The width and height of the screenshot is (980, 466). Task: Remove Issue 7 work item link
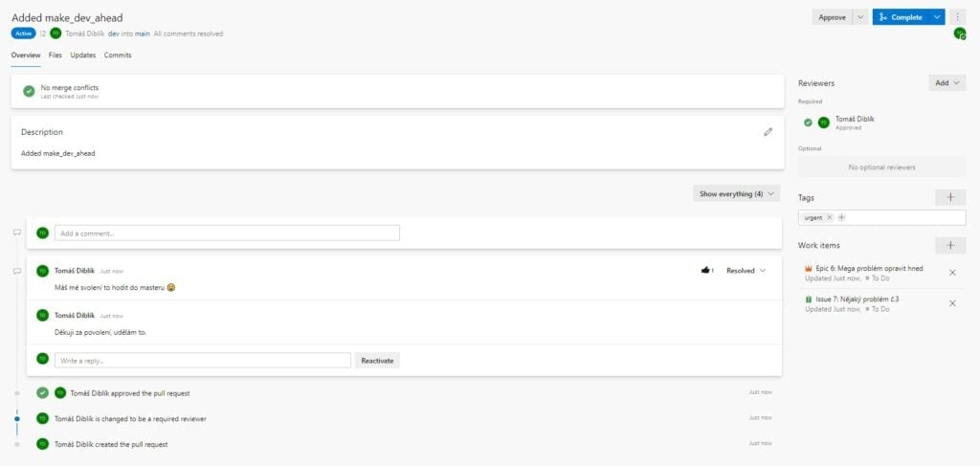coord(952,303)
